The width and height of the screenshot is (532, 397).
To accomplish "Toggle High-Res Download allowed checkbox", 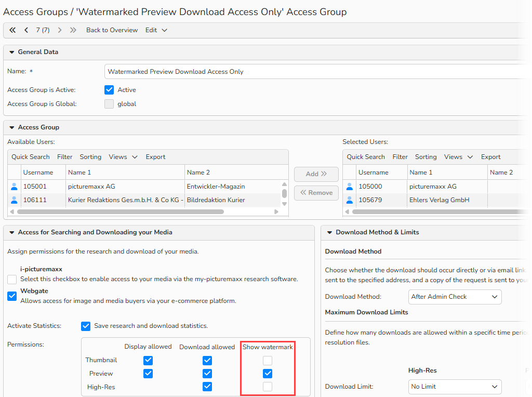I will pyautogui.click(x=207, y=387).
